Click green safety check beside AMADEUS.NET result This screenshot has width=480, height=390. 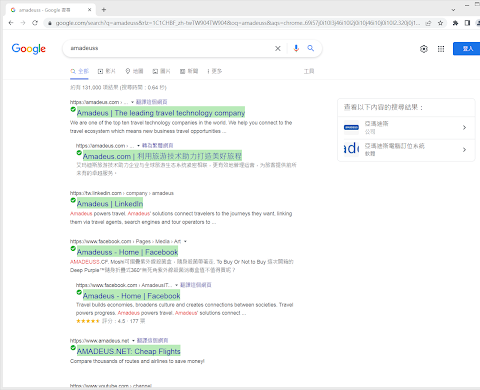[x=73, y=347]
